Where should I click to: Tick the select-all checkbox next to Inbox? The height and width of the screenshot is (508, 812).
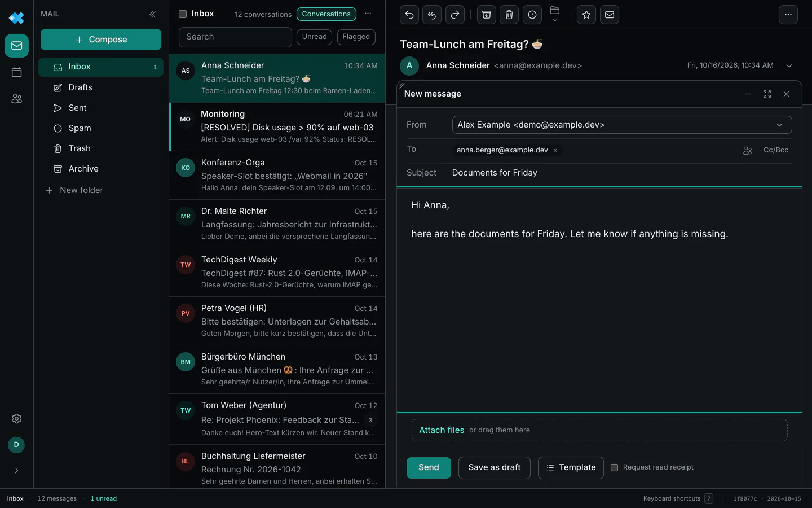click(x=183, y=14)
